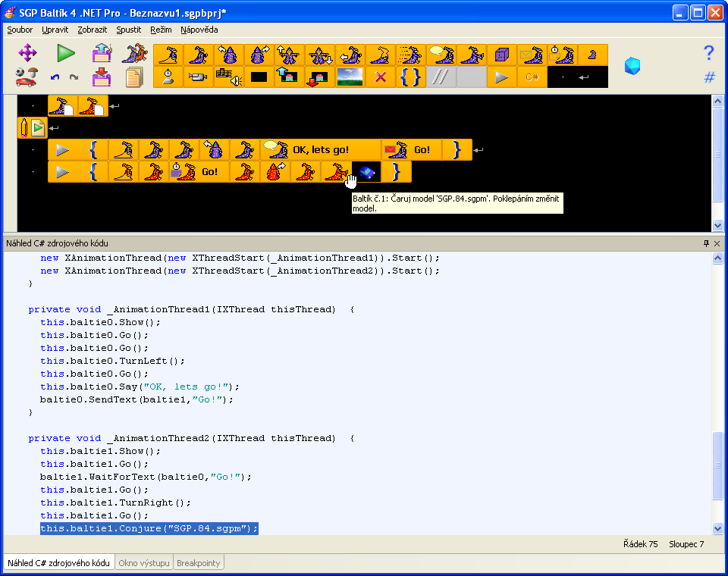
Task: Pick the wizard speech bubble command from the palette
Action: [441, 55]
